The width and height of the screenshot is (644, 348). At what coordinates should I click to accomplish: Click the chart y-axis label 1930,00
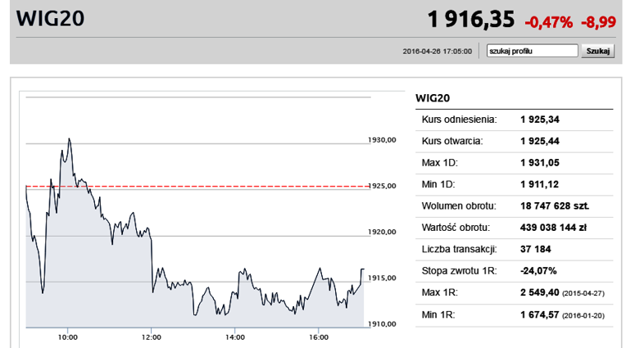pyautogui.click(x=382, y=140)
